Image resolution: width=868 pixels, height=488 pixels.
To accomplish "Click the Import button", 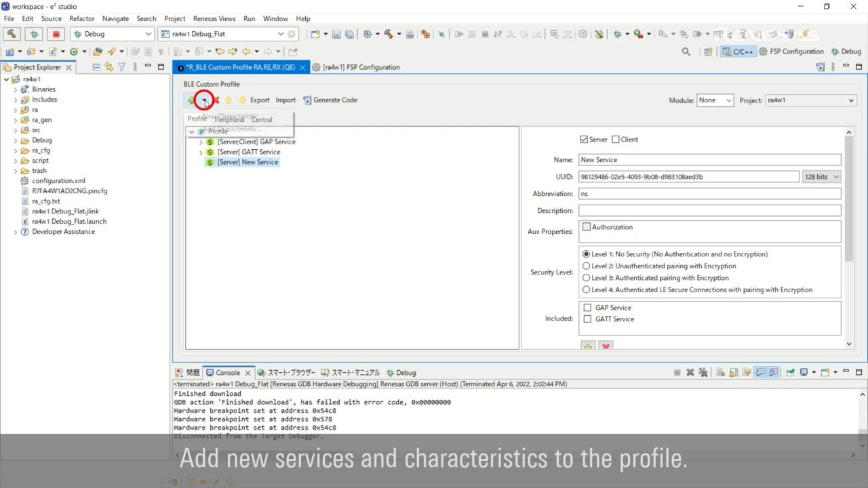I will 285,100.
